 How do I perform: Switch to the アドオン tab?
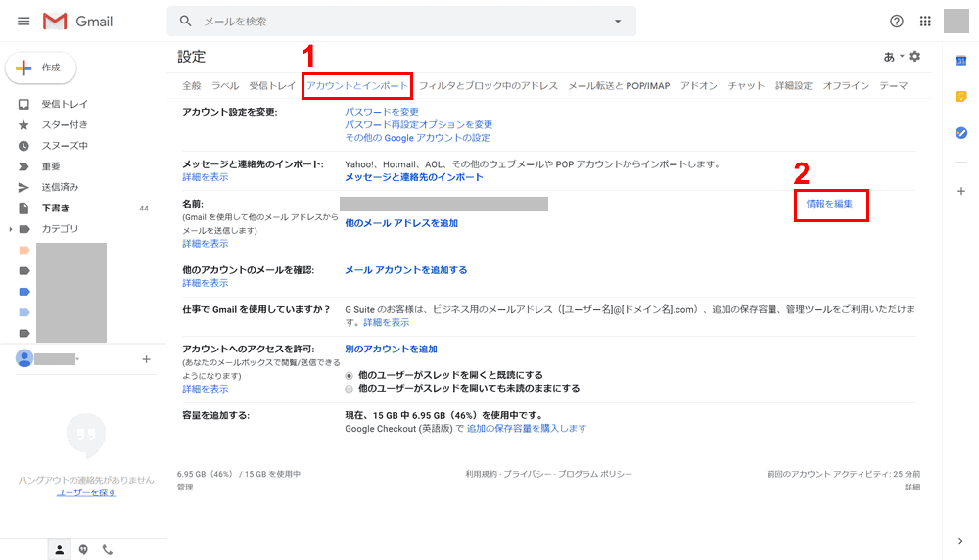pyautogui.click(x=699, y=85)
